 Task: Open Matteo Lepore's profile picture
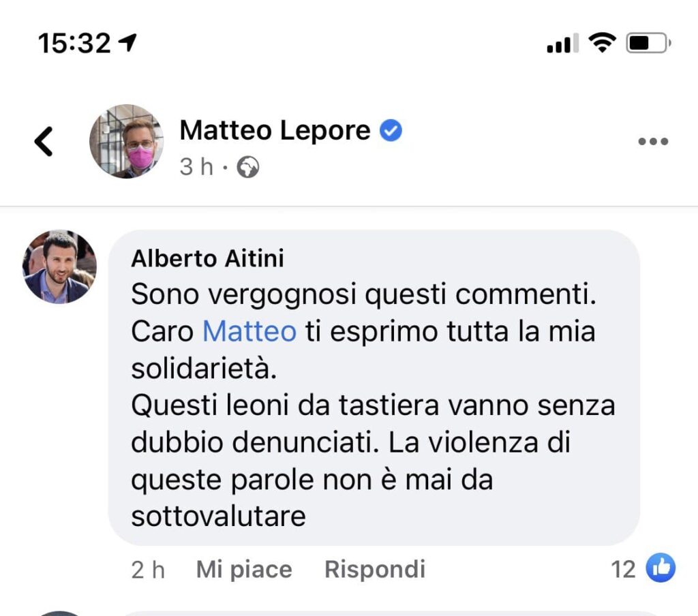click(x=126, y=142)
